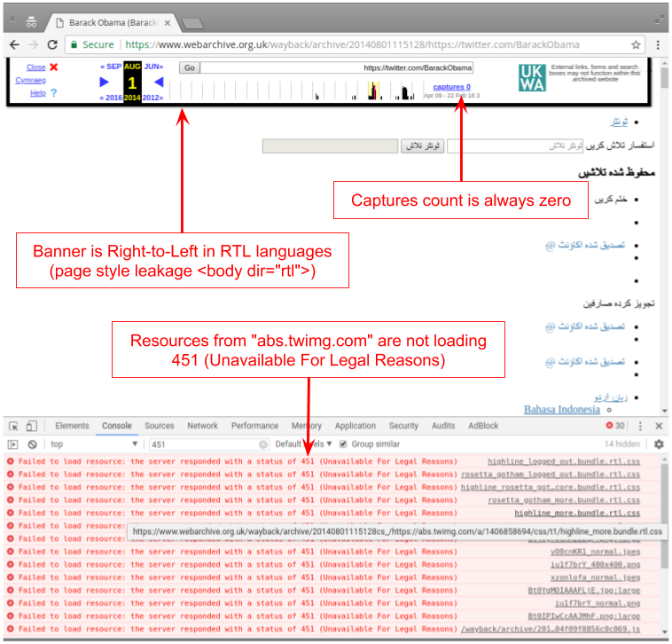
Task: Clear the 451 filter text
Action: [263, 444]
